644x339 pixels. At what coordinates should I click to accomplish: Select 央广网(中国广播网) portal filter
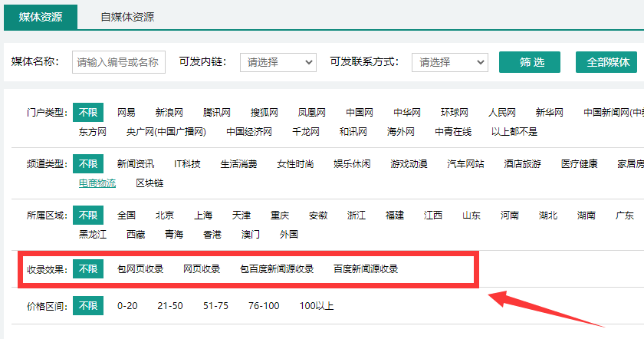[166, 132]
